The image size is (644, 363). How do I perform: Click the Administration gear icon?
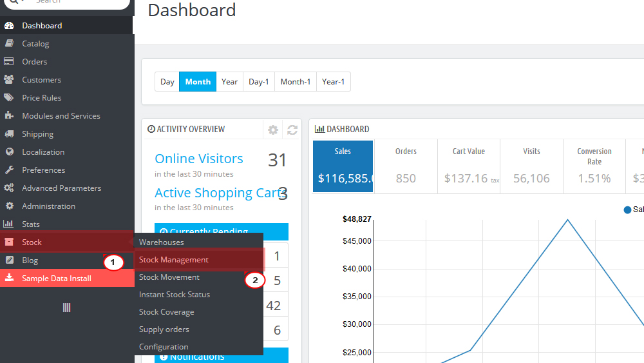click(x=10, y=206)
